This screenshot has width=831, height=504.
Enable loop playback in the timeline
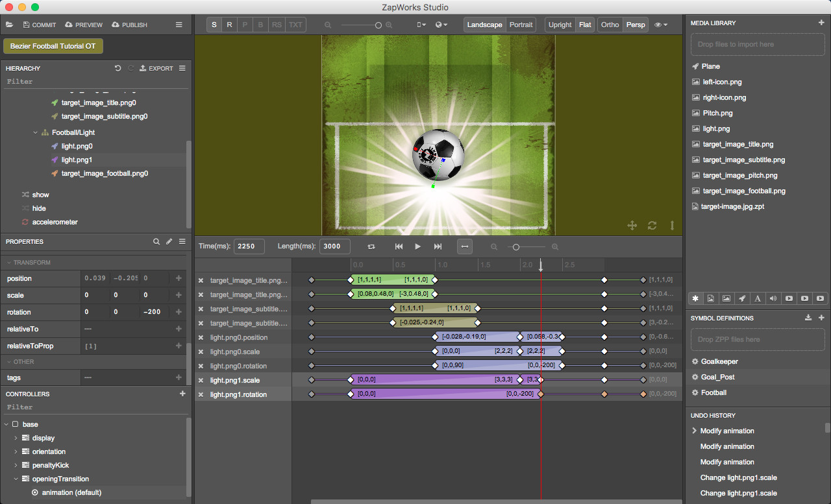tap(370, 246)
